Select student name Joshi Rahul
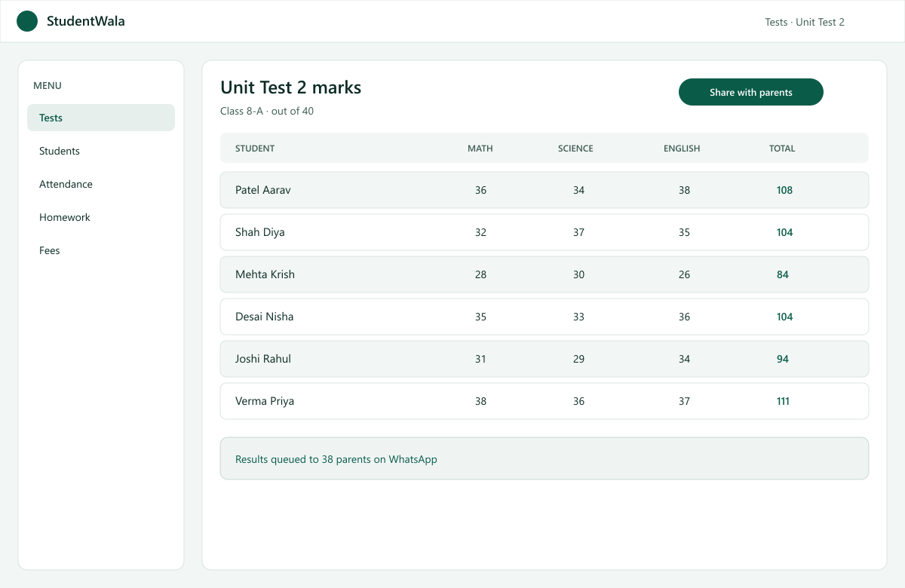905x588 pixels. coord(263,359)
